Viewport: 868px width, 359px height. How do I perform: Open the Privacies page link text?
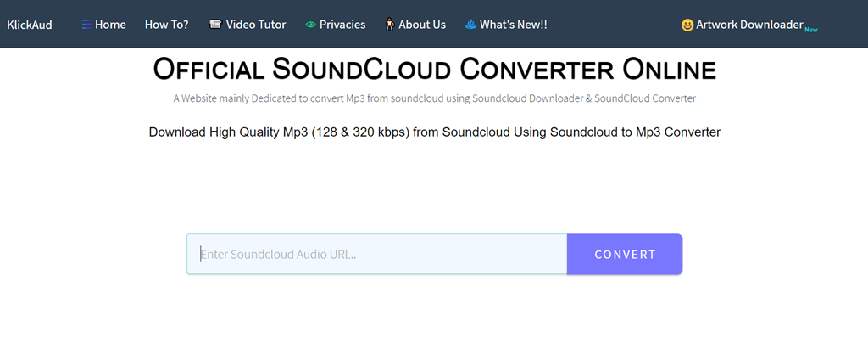point(342,25)
